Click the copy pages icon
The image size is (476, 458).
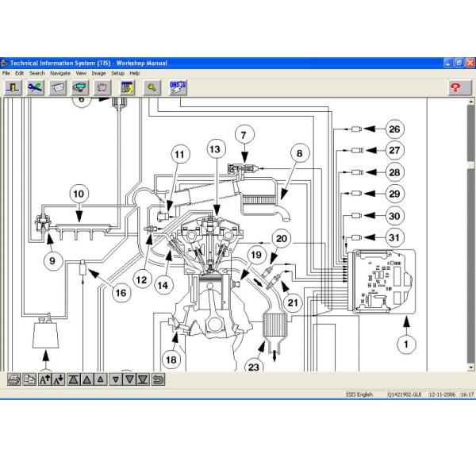coord(29,379)
